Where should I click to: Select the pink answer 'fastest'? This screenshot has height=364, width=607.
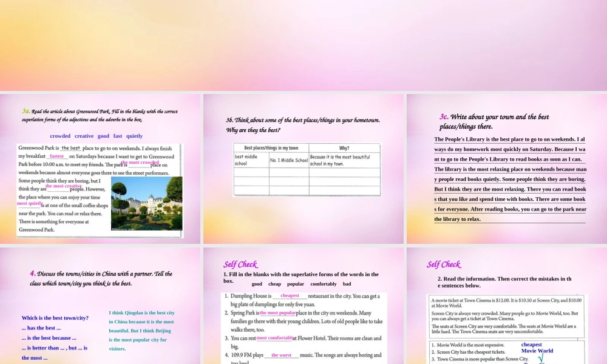point(56,157)
